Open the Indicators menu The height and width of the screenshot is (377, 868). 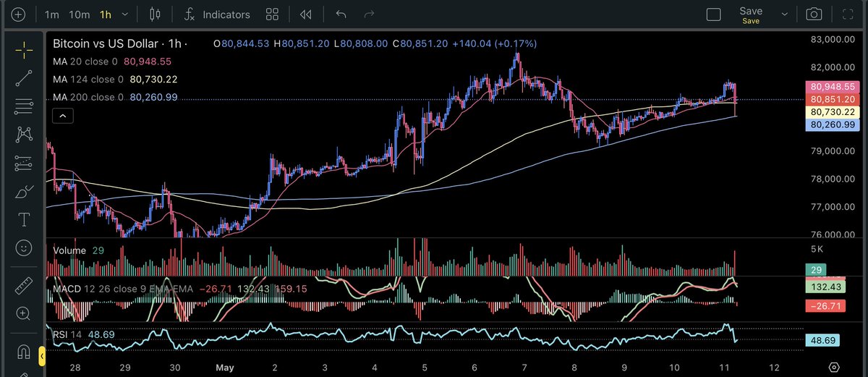(x=217, y=14)
